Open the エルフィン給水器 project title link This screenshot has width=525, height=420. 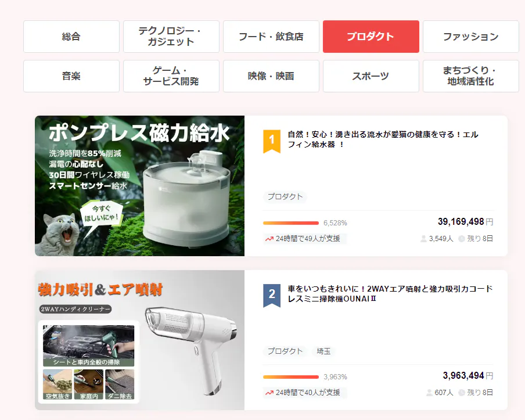(383, 139)
